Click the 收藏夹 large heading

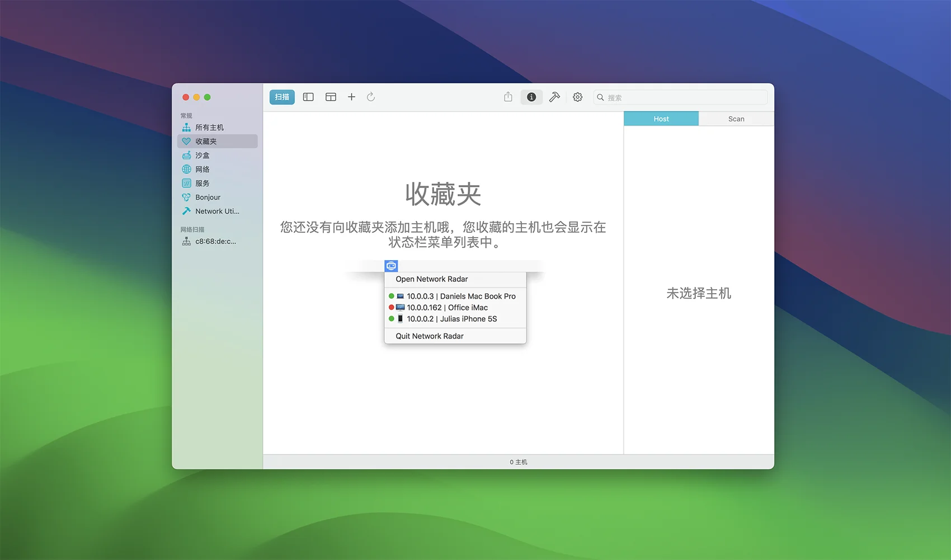[x=443, y=194]
